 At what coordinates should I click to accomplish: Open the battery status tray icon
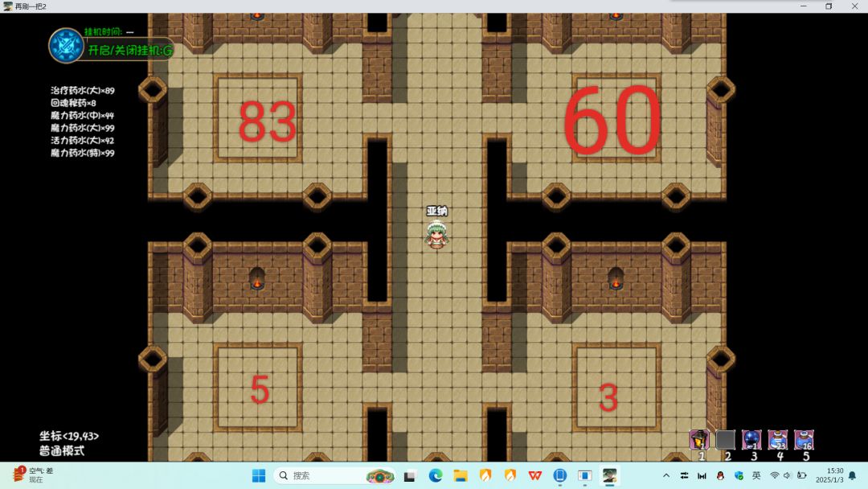pyautogui.click(x=801, y=475)
